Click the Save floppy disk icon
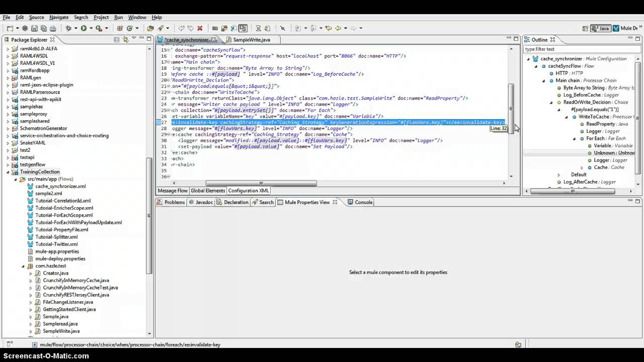The width and height of the screenshot is (644, 362). coord(34,28)
